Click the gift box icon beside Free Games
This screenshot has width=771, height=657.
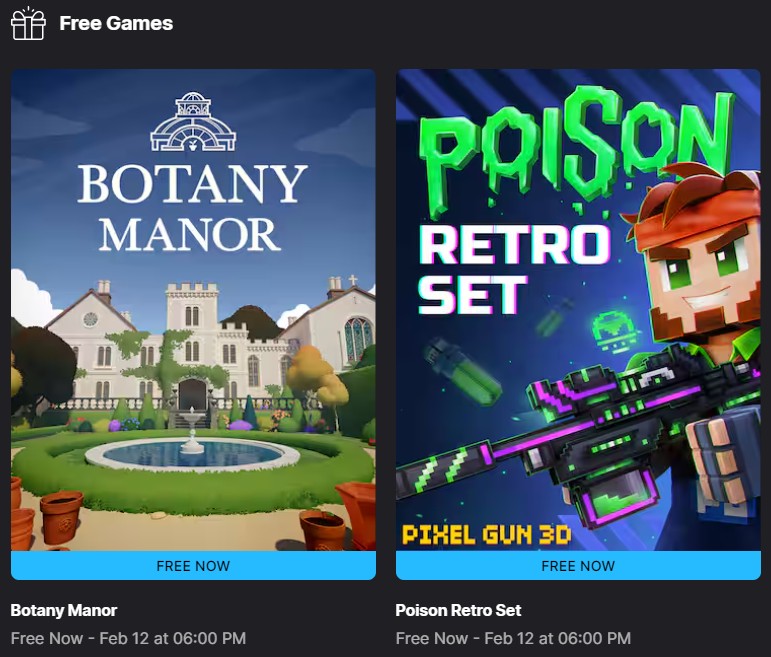(x=28, y=23)
